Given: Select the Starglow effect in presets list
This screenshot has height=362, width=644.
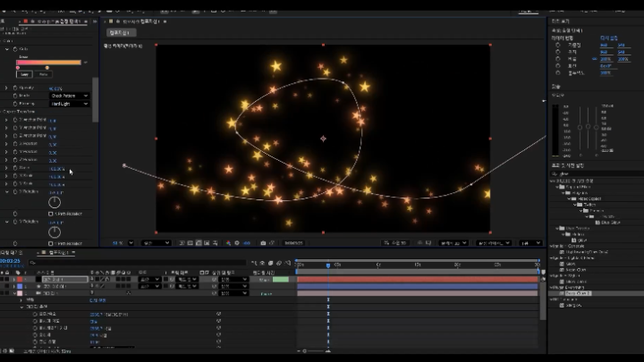Looking at the screenshot, I should click(573, 305).
